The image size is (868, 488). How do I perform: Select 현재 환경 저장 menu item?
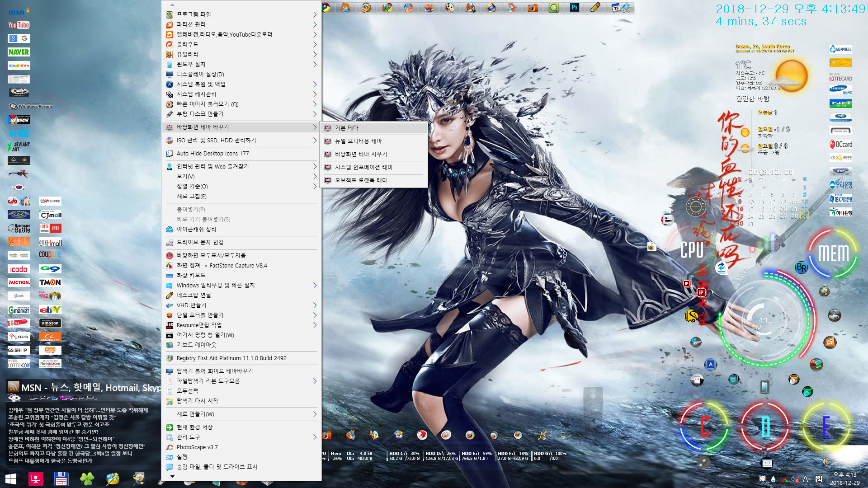(x=241, y=427)
